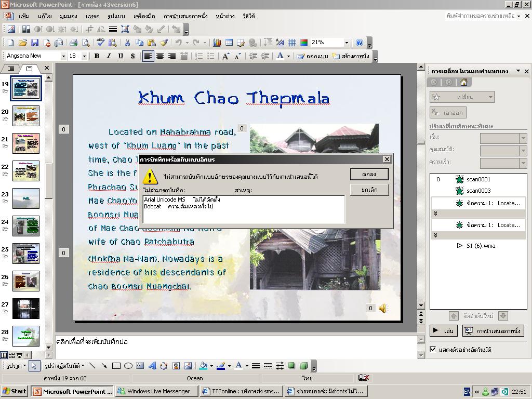The image size is (532, 399).
Task: Click the Insert Chart icon
Action: (217, 43)
